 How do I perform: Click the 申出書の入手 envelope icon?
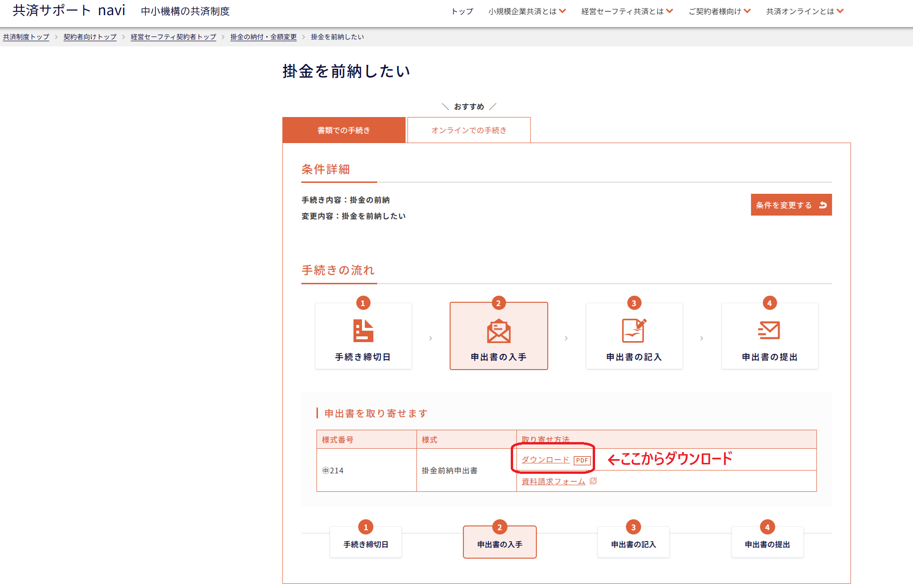(x=498, y=331)
